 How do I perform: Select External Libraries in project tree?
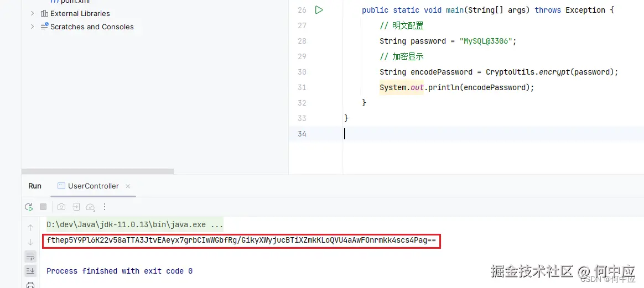click(80, 13)
